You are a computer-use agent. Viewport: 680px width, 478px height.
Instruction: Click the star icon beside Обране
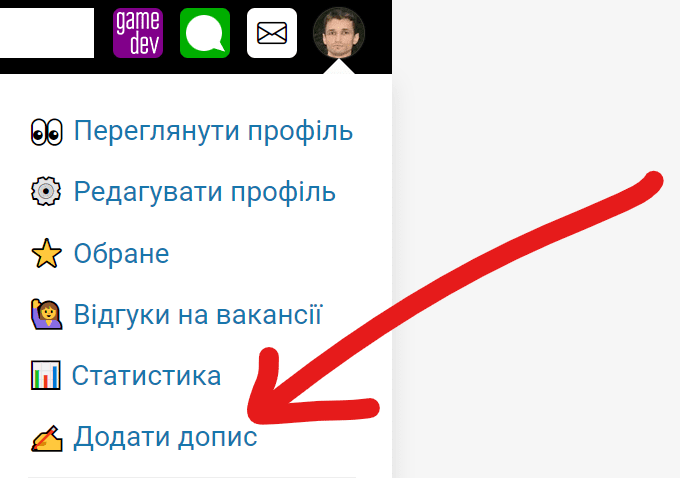(46, 253)
